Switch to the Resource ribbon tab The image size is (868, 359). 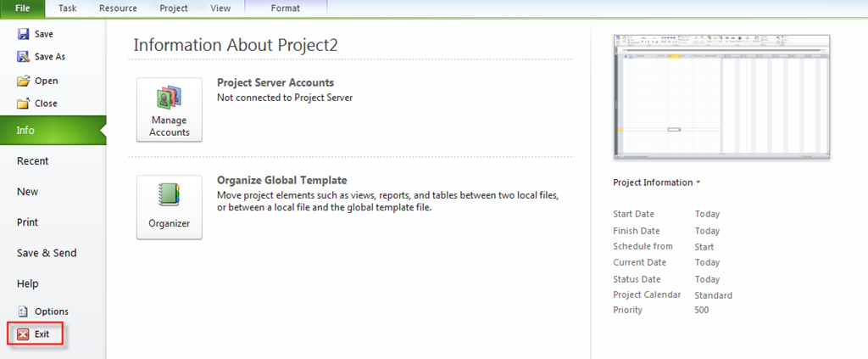(x=118, y=8)
